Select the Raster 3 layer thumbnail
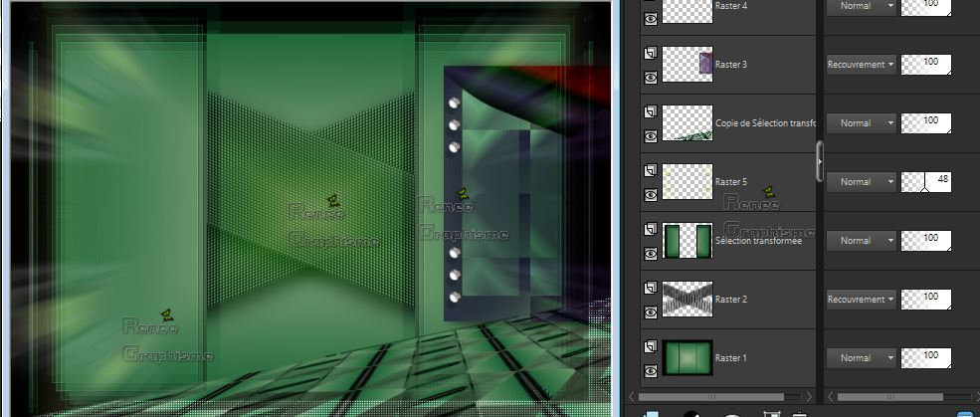 [686, 64]
